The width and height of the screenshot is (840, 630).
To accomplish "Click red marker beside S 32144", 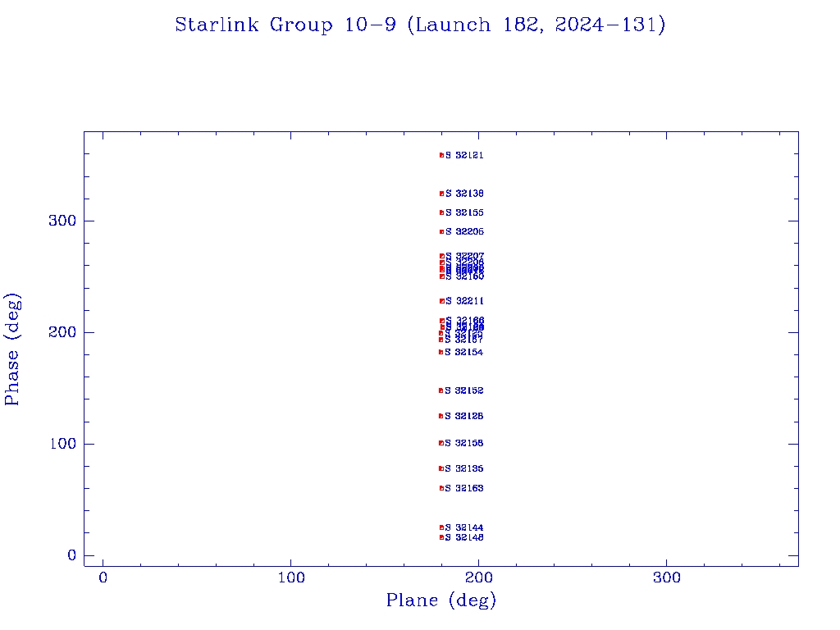I will [x=442, y=527].
